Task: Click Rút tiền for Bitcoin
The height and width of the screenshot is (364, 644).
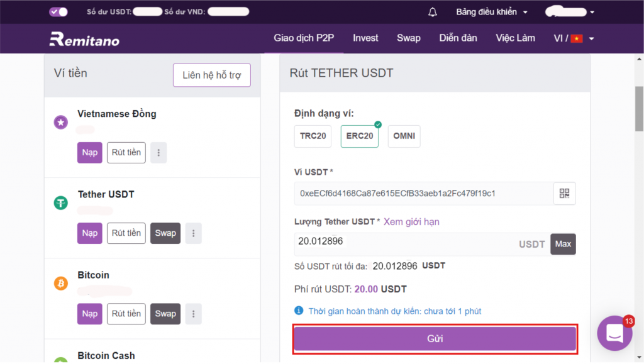Action: click(126, 314)
